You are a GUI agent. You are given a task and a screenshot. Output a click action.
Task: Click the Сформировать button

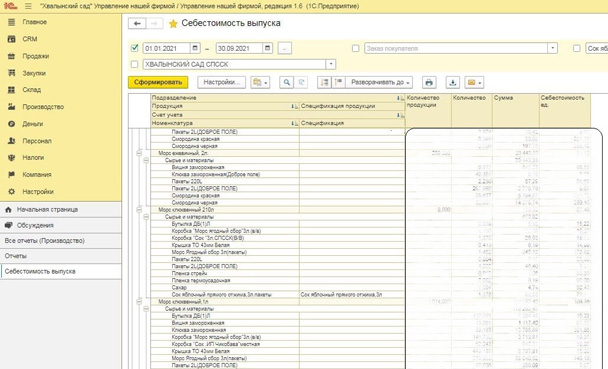pos(158,82)
